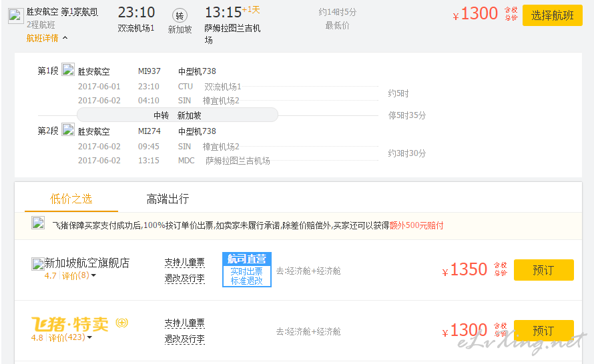Screen dimensions: 594x364
Task: Click the airline logo beside 胜安航空 等1家航司
Action: [x=16, y=16]
